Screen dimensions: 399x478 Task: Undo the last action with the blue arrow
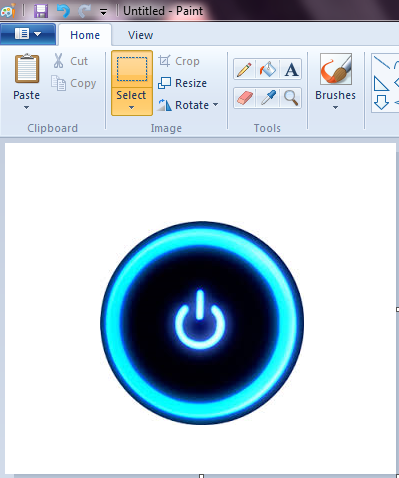pos(63,11)
